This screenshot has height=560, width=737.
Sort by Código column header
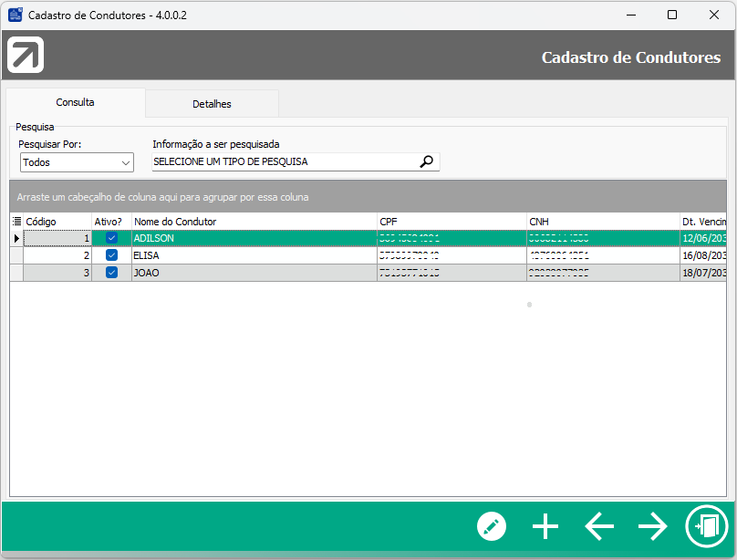point(57,222)
